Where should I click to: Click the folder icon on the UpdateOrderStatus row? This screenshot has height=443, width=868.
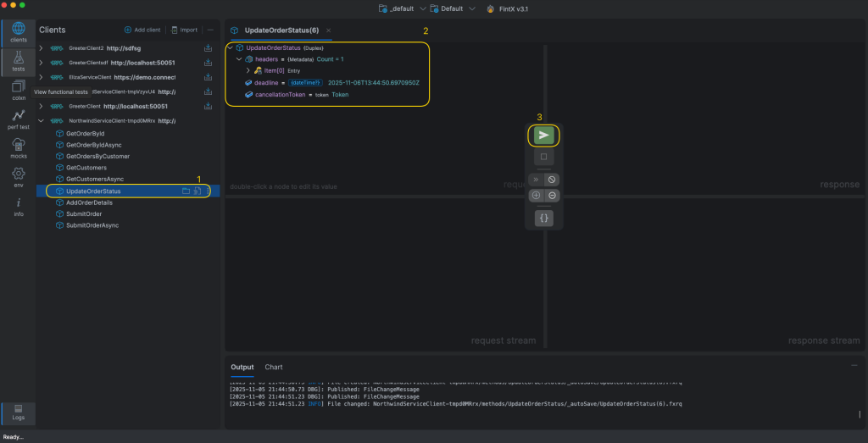(186, 191)
